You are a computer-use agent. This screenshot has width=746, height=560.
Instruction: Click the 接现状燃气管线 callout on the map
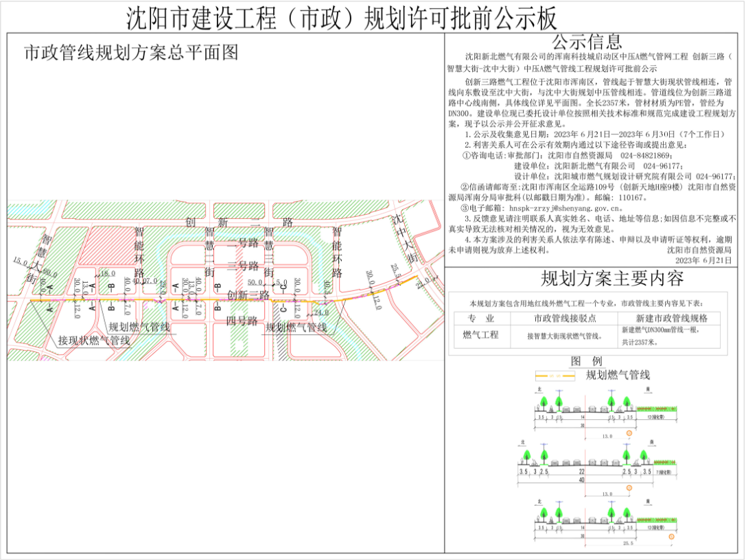[x=93, y=340]
